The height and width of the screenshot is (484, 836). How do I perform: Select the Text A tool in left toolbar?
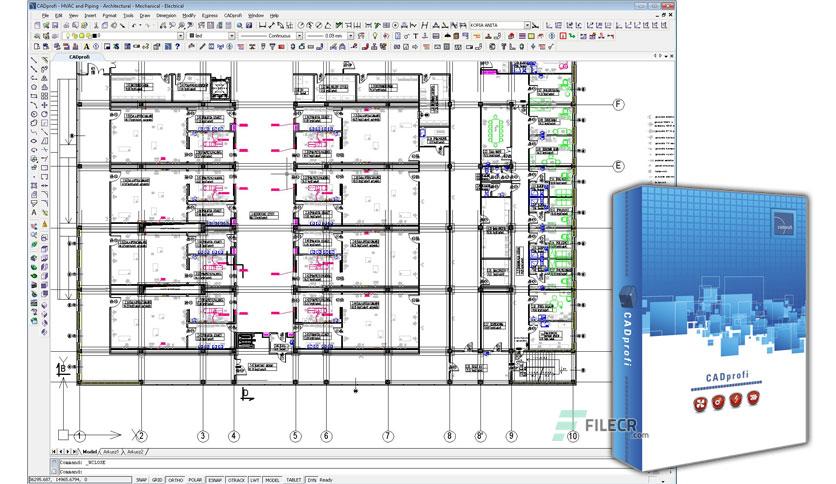(34, 212)
